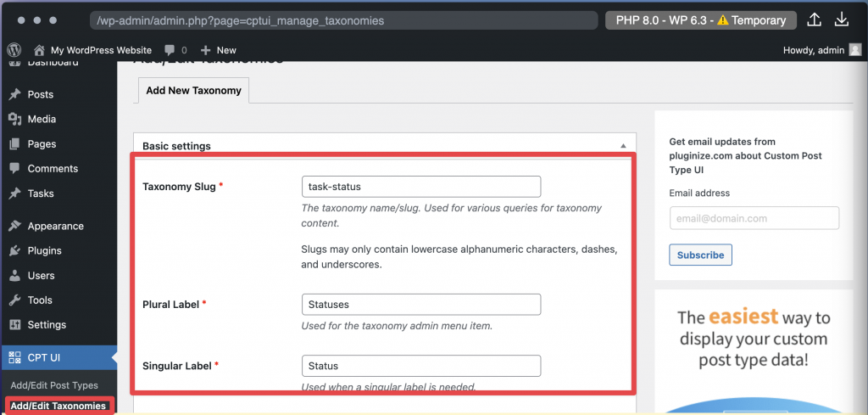The image size is (868, 415).
Task: Select the Add New Taxonomy tab
Action: [x=193, y=91]
